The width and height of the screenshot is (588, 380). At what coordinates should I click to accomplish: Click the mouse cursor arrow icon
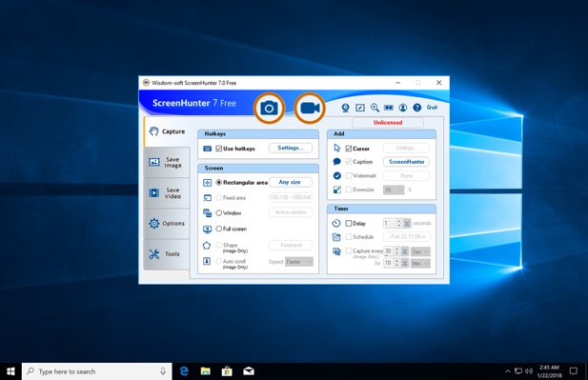coord(337,148)
